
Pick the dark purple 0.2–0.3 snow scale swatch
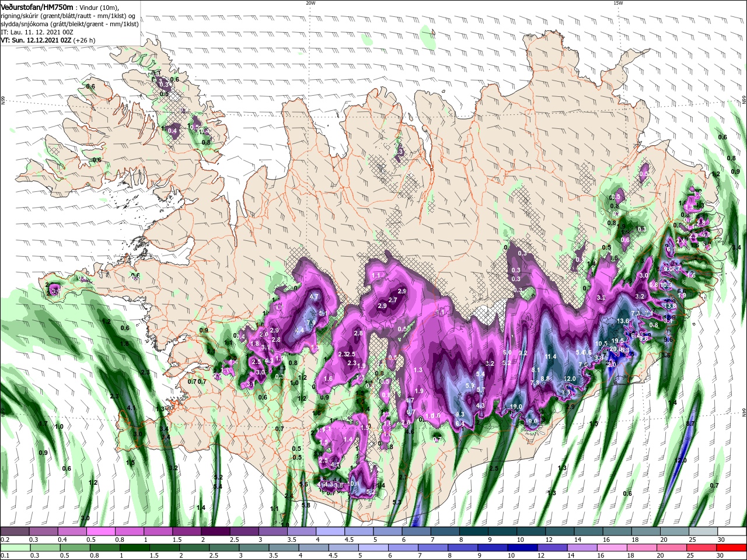[x=15, y=531]
